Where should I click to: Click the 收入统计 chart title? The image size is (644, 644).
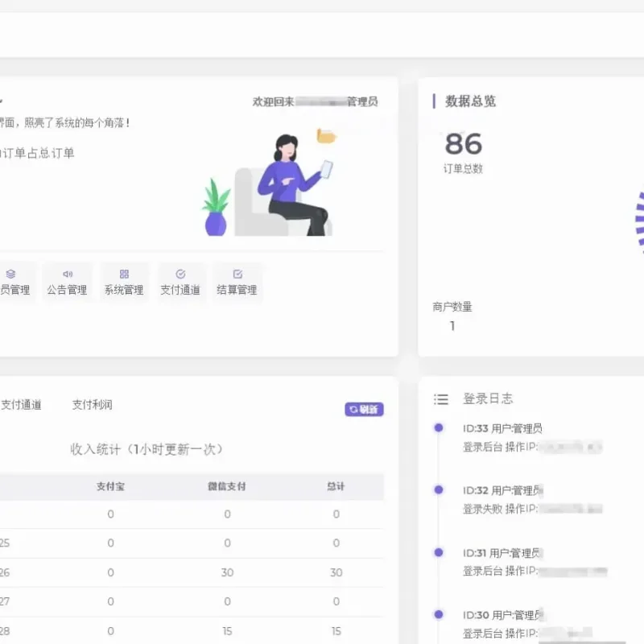click(x=147, y=449)
